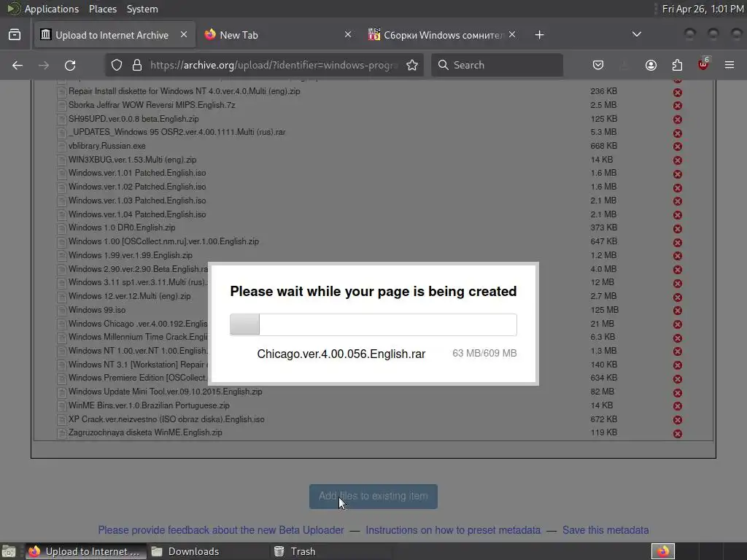Image resolution: width=747 pixels, height=560 pixels.
Task: Remove vblibrary.Russian.exe using its red X icon
Action: click(x=678, y=147)
